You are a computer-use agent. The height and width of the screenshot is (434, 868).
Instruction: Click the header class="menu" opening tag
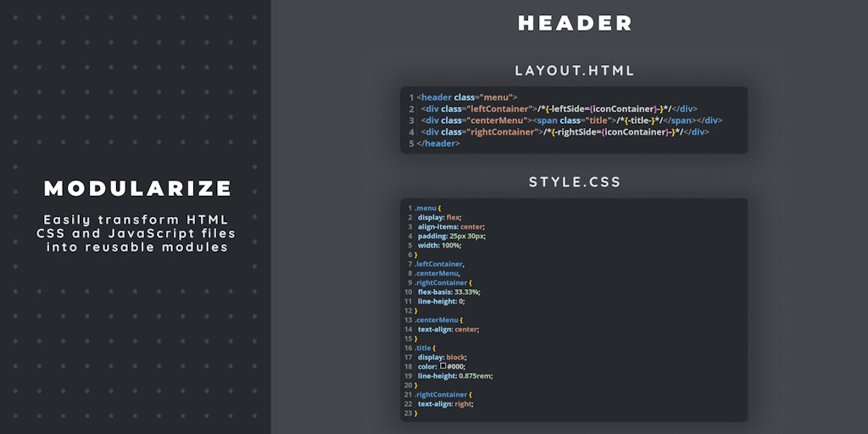(467, 97)
